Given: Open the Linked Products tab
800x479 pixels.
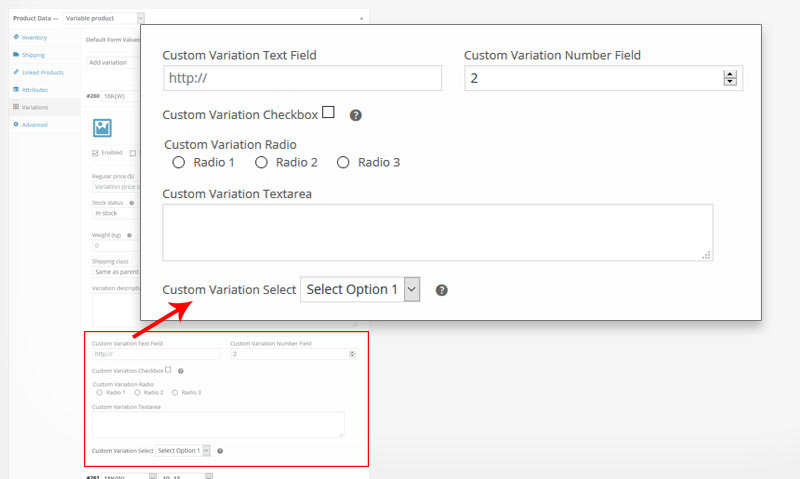Looking at the screenshot, I should (44, 72).
